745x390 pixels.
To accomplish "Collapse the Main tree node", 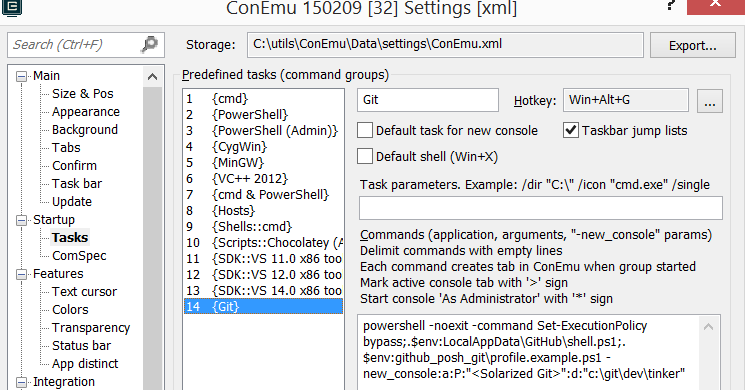I will pyautogui.click(x=21, y=76).
